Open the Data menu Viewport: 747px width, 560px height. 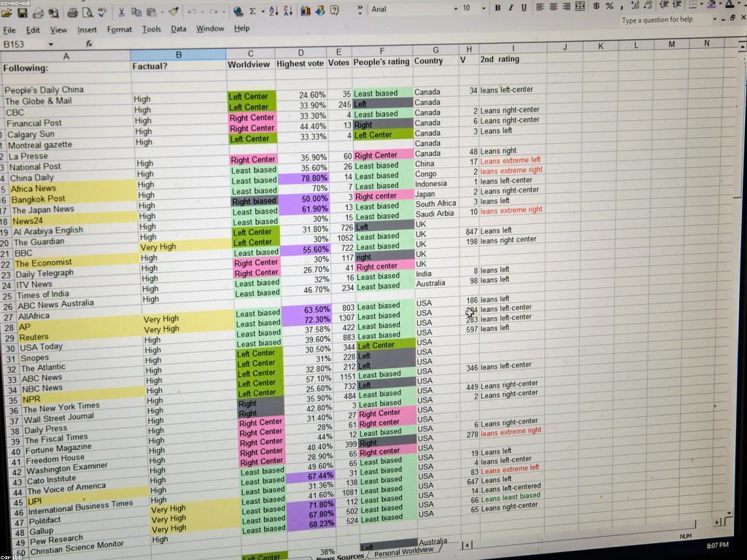pos(179,29)
